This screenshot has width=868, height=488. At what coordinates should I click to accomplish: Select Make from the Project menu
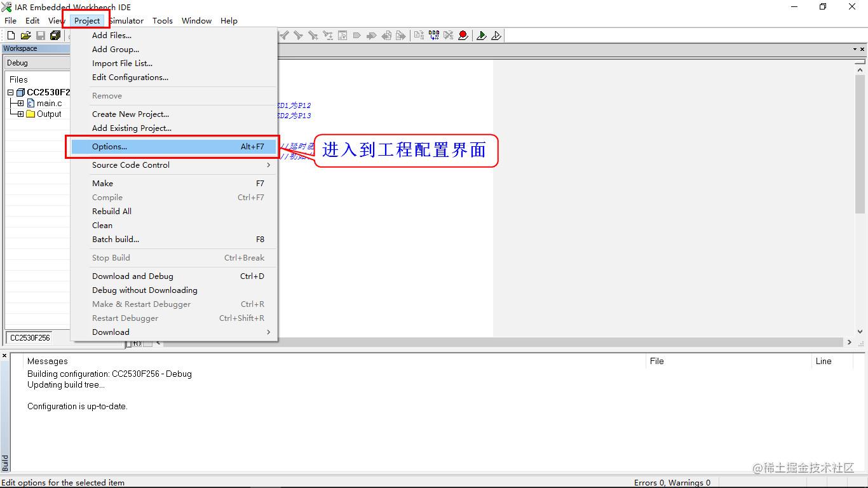[x=174, y=183]
